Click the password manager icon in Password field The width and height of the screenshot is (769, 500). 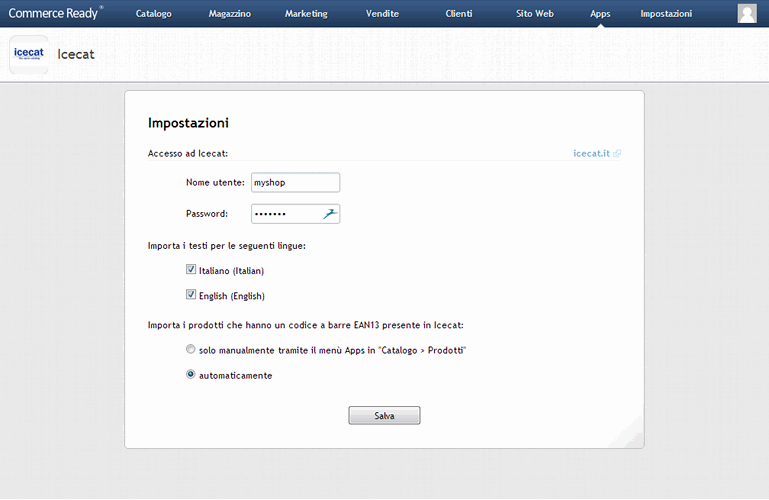coord(330,214)
